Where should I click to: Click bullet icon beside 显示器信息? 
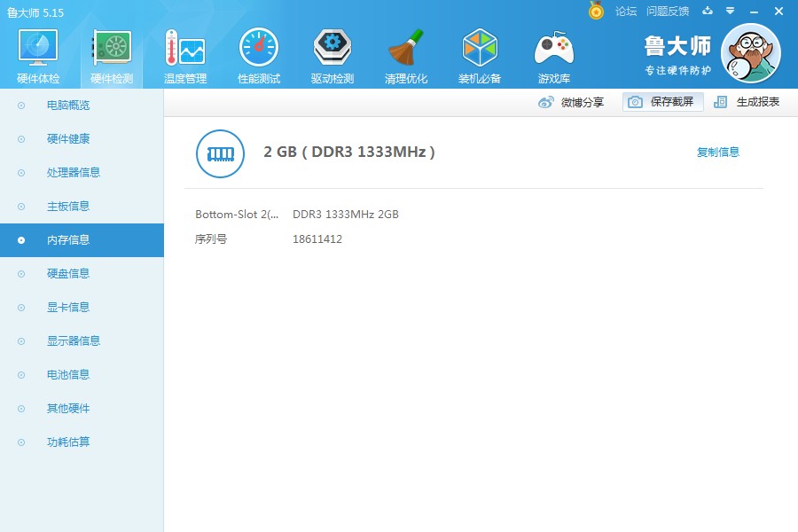point(21,341)
